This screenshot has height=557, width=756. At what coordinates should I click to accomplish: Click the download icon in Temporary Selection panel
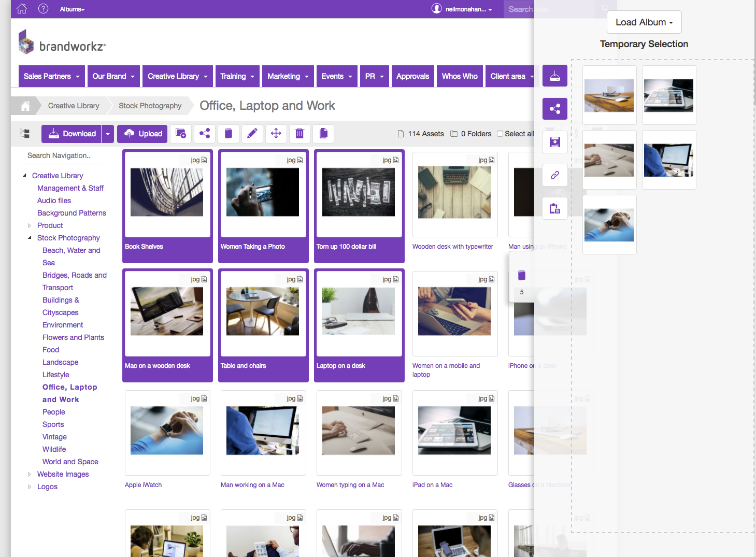555,76
